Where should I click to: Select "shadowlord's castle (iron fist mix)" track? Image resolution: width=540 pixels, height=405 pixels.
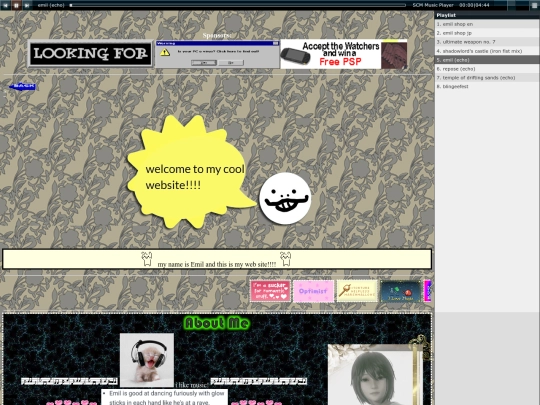click(x=487, y=51)
